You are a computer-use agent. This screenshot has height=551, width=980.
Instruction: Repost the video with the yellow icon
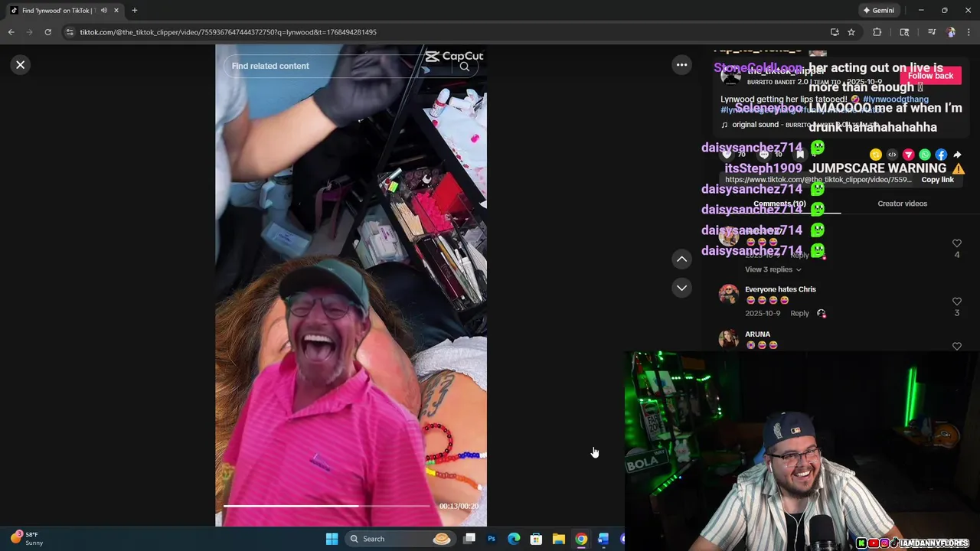(x=876, y=155)
